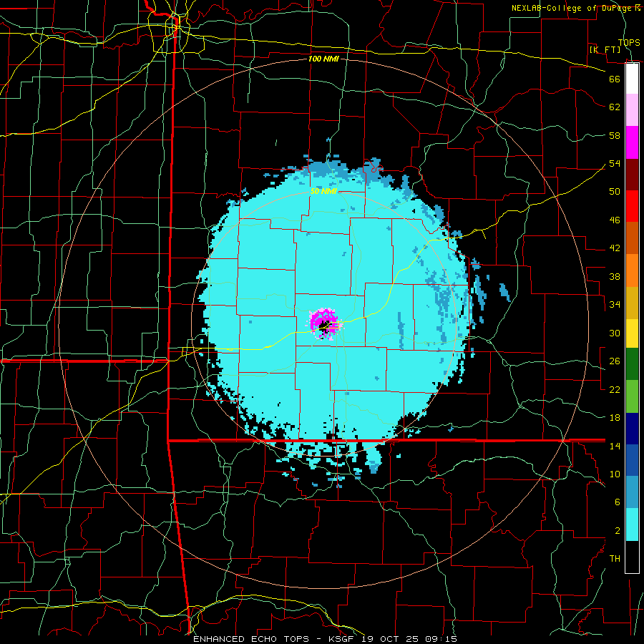Click the "30" legend value

(x=615, y=333)
